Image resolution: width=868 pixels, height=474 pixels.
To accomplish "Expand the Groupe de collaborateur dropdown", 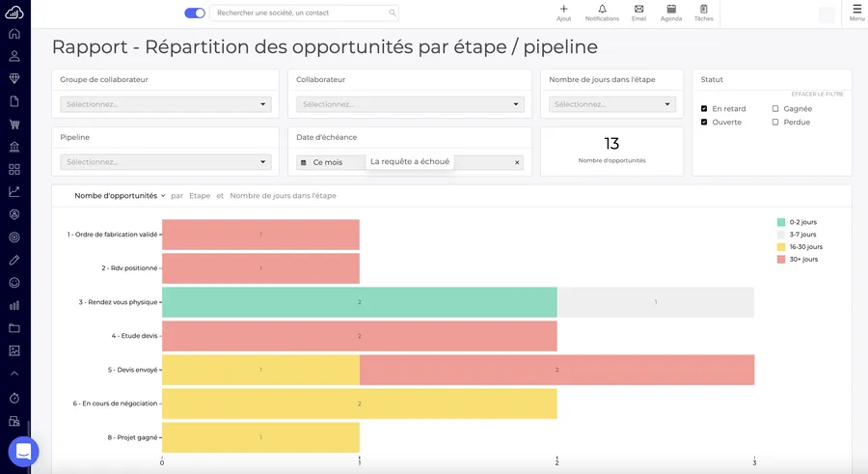I will 166,104.
